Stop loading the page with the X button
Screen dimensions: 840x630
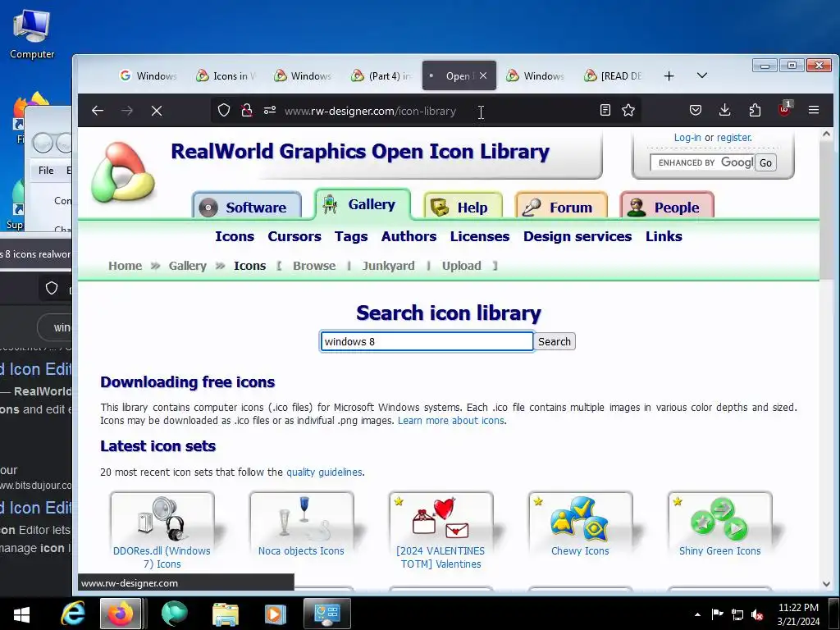tap(157, 111)
